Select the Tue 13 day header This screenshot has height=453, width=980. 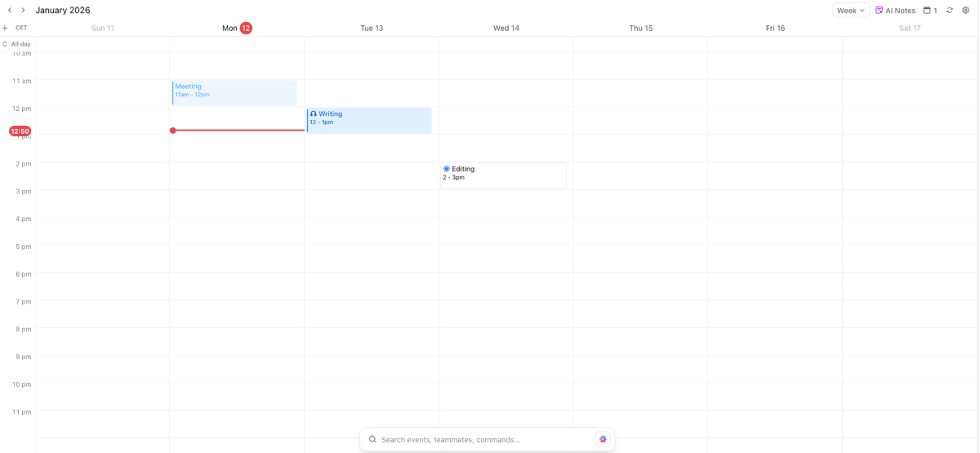coord(372,29)
